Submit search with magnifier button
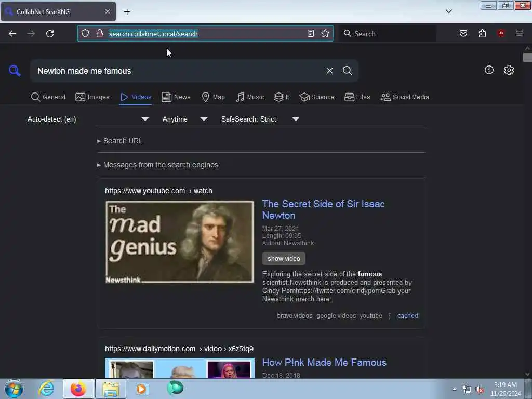Image resolution: width=532 pixels, height=399 pixels. click(347, 71)
